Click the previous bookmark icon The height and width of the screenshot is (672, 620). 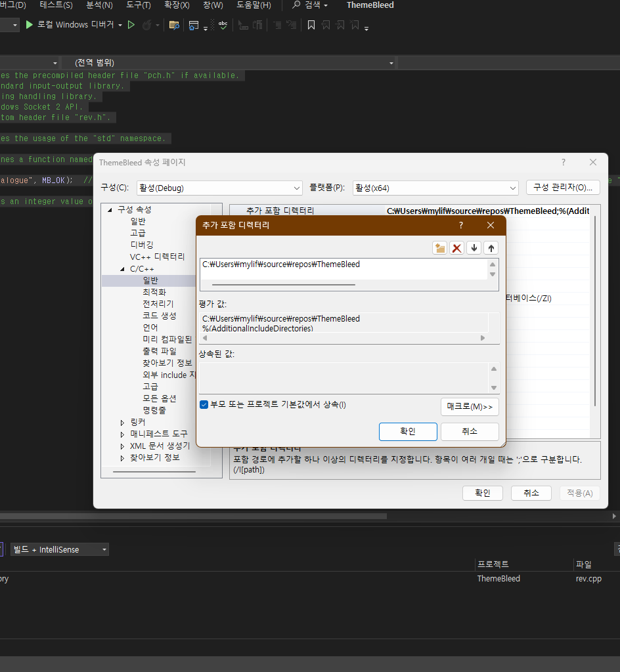326,26
